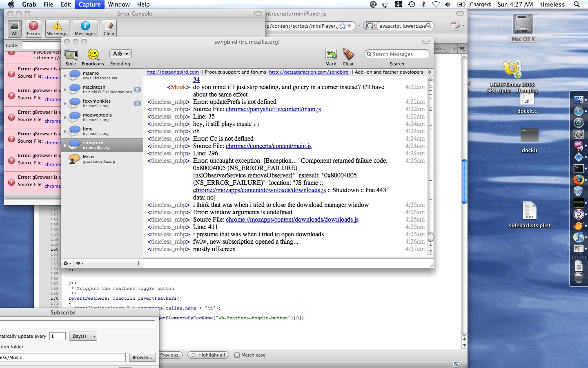
Task: Toggle the Highlight all button in the find bar
Action: point(208,355)
